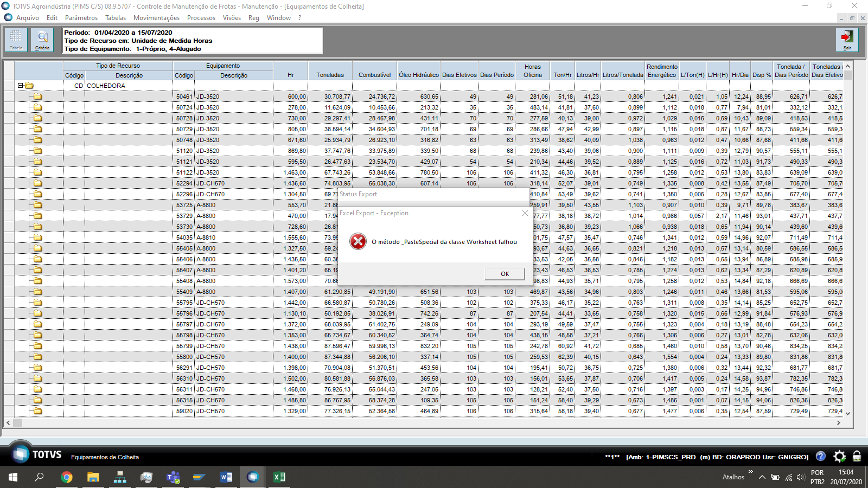The image size is (868, 488).
Task: Select the folder icon for equipment 52294
Action: [38, 183]
